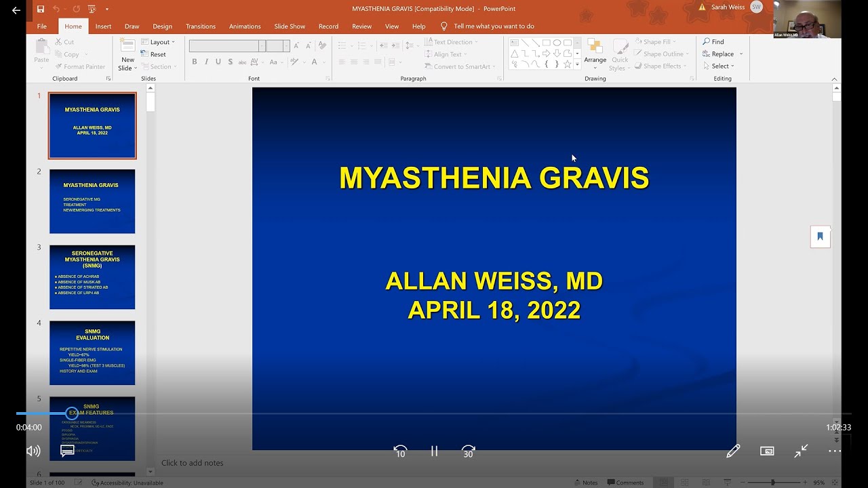This screenshot has width=868, height=488.
Task: Click the rewind 10 seconds button
Action: (400, 451)
